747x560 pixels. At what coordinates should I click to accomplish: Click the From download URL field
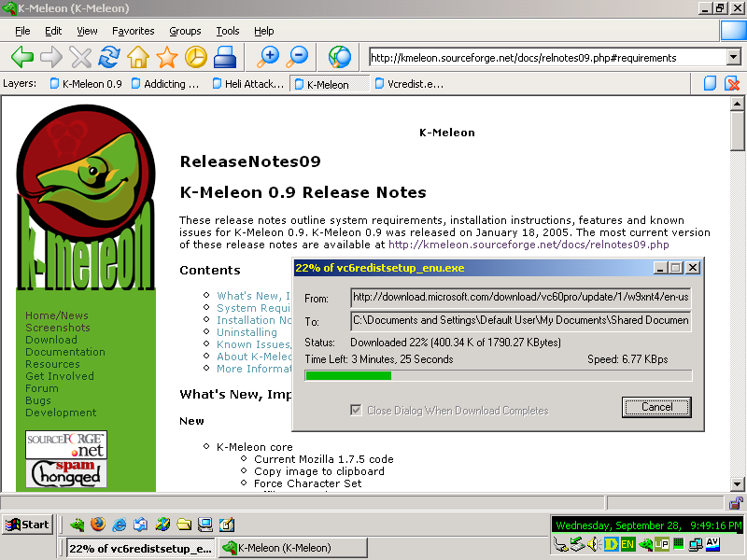(521, 297)
